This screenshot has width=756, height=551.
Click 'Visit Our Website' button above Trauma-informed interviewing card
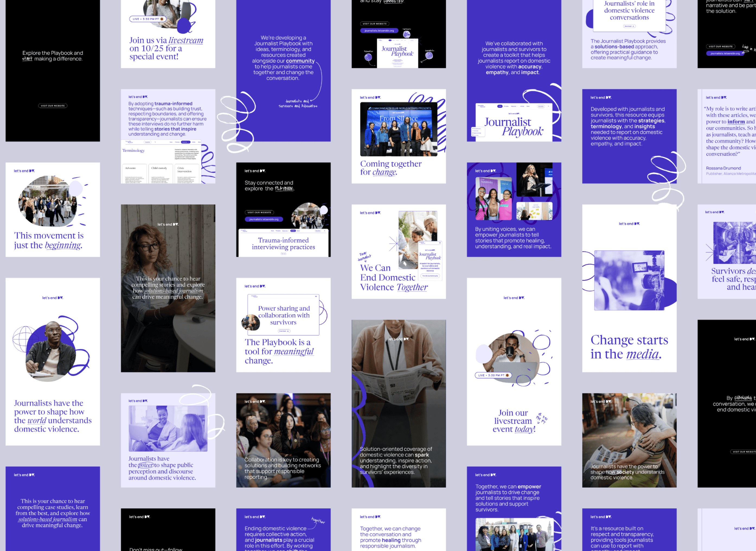259,213
